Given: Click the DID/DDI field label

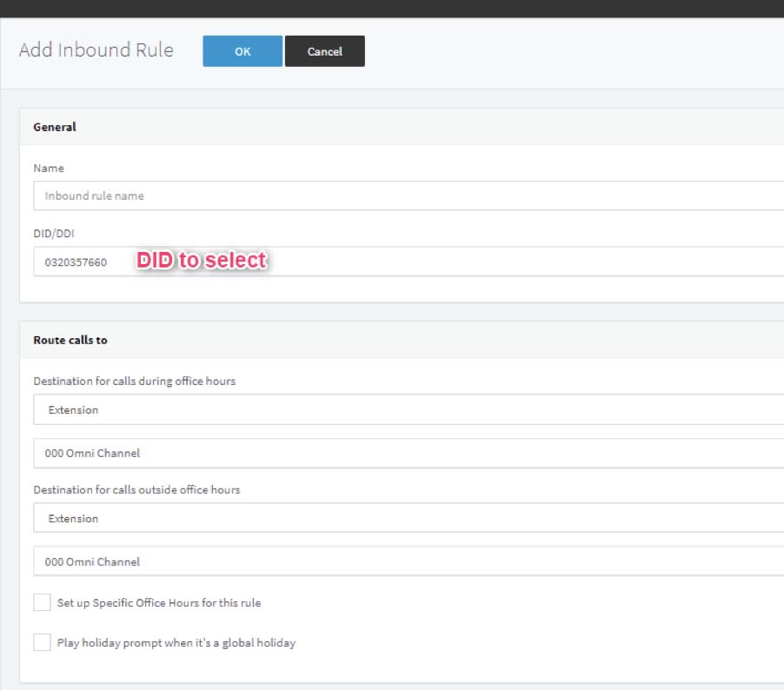Looking at the screenshot, I should tap(54, 234).
